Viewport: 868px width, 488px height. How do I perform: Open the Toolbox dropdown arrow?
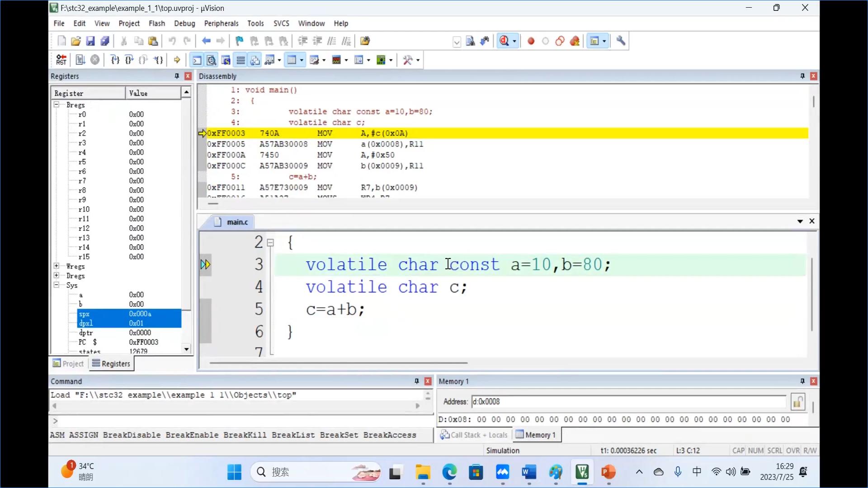coord(418,60)
